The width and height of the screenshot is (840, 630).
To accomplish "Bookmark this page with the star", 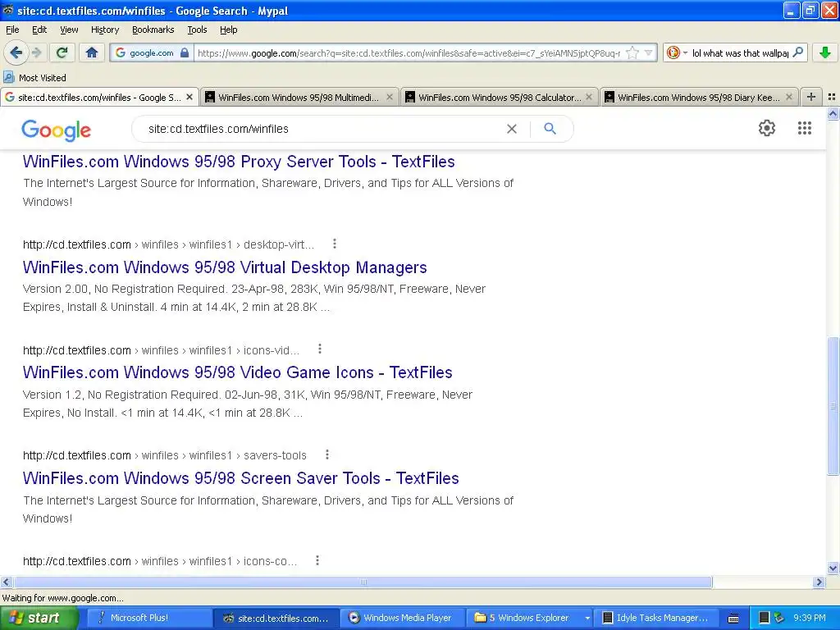I will [x=632, y=52].
